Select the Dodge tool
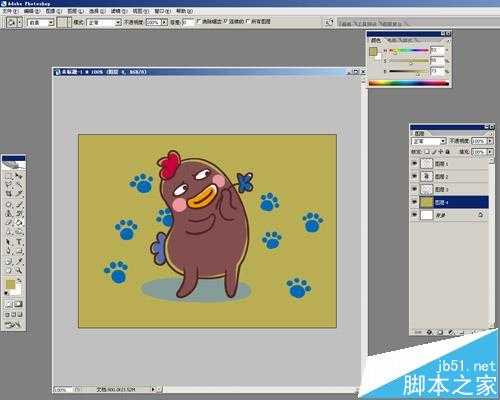This screenshot has height=400, width=500. (x=19, y=232)
